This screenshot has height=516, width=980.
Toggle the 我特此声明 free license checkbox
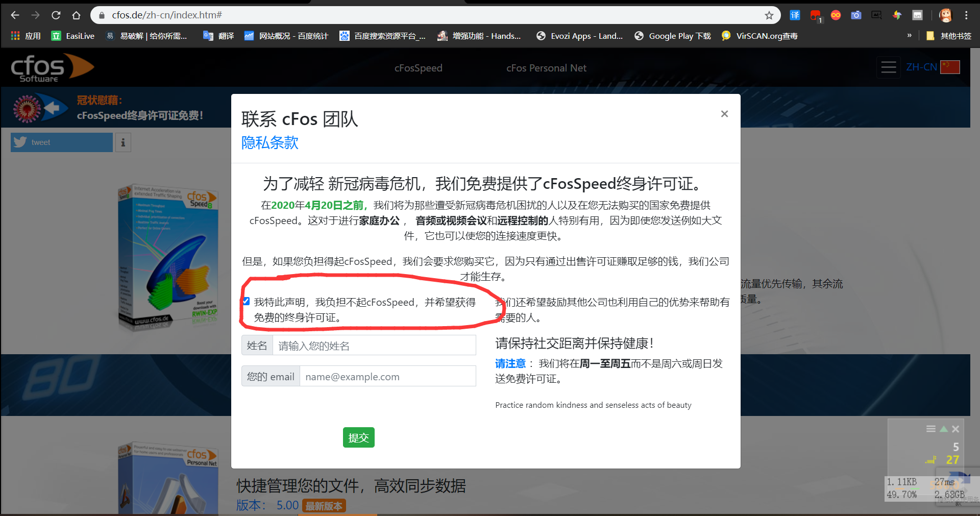[x=247, y=301]
